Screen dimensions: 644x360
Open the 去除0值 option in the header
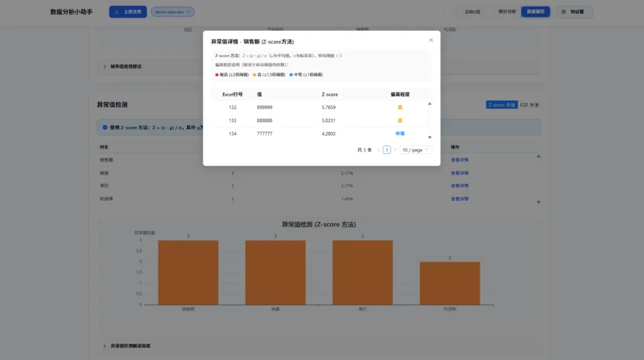[x=472, y=12]
